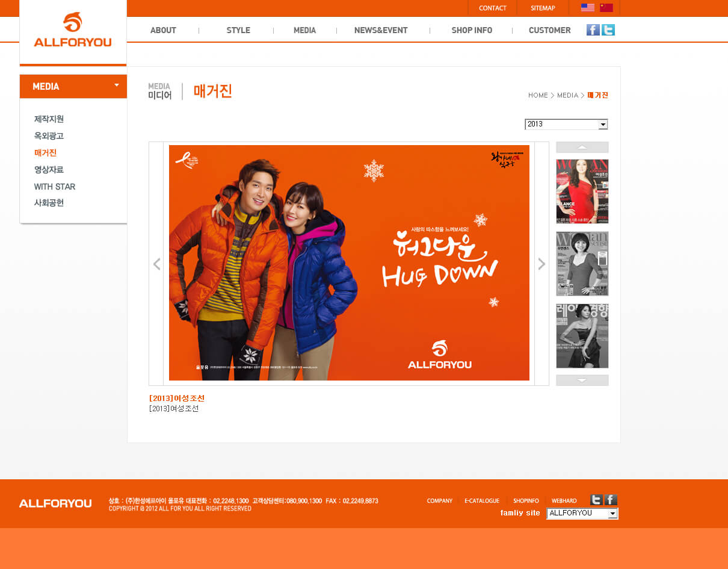Click the ALLFORYOU logo at top left
This screenshot has height=569, width=728.
[73, 31]
